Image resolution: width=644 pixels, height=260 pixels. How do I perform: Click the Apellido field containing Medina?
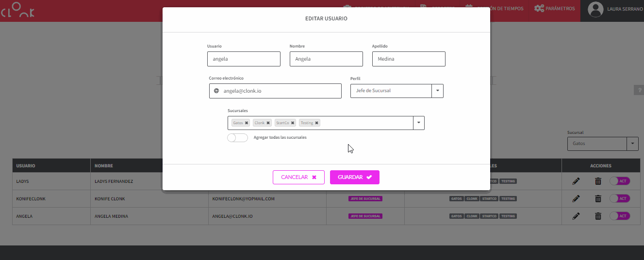point(408,59)
